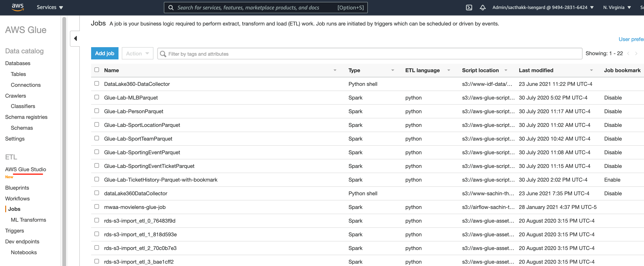Screen dimensions: 644x266
Task: Click the Last modified column sort arrow
Action: pos(591,71)
